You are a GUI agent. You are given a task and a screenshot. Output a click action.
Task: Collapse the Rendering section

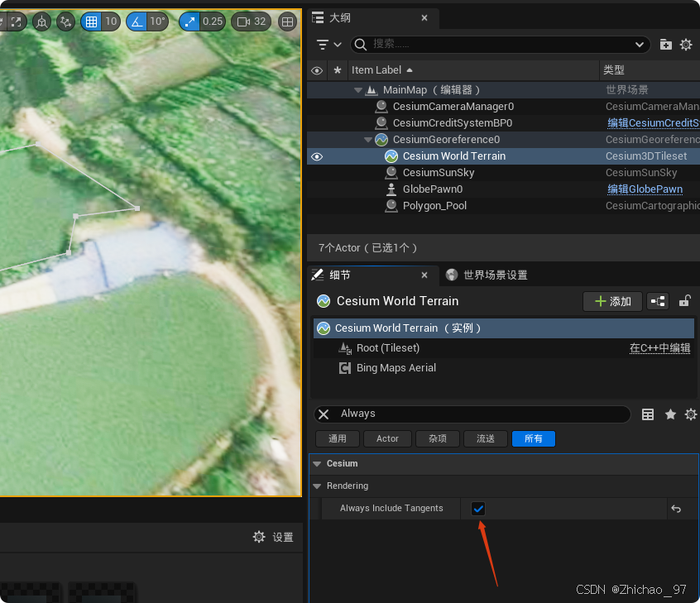[317, 486]
